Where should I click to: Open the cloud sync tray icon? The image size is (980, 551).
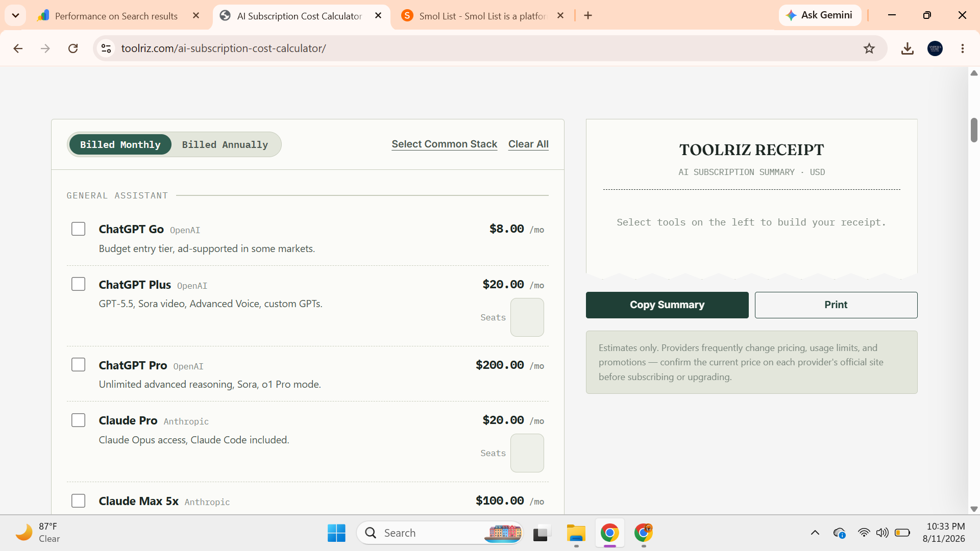(839, 533)
